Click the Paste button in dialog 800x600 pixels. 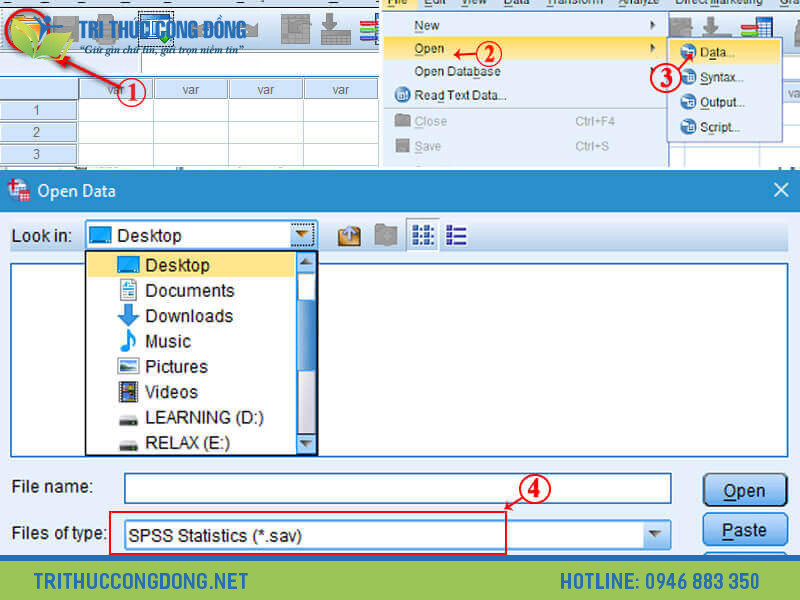click(745, 530)
